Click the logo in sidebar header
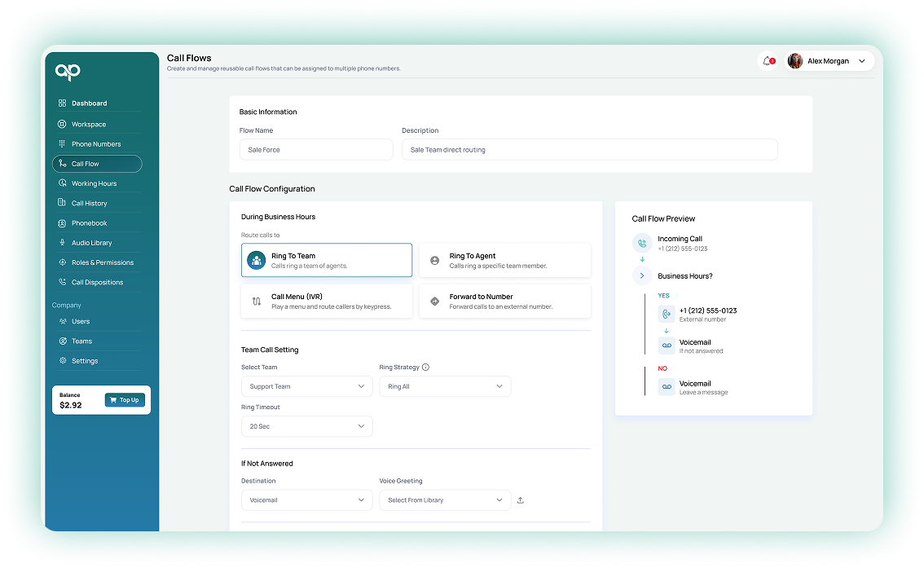924x568 pixels. click(68, 72)
